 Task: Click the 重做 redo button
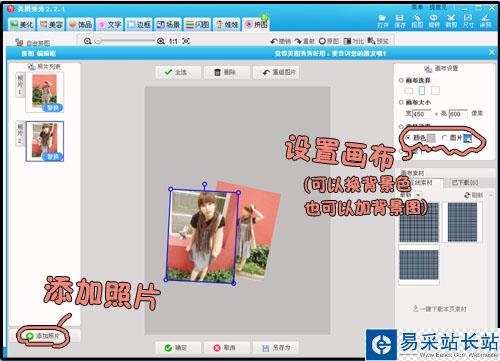(x=304, y=41)
